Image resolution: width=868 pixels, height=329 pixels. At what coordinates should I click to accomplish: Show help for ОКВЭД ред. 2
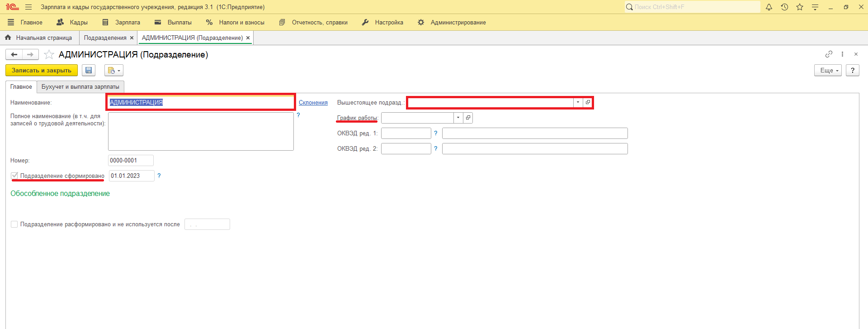point(436,148)
